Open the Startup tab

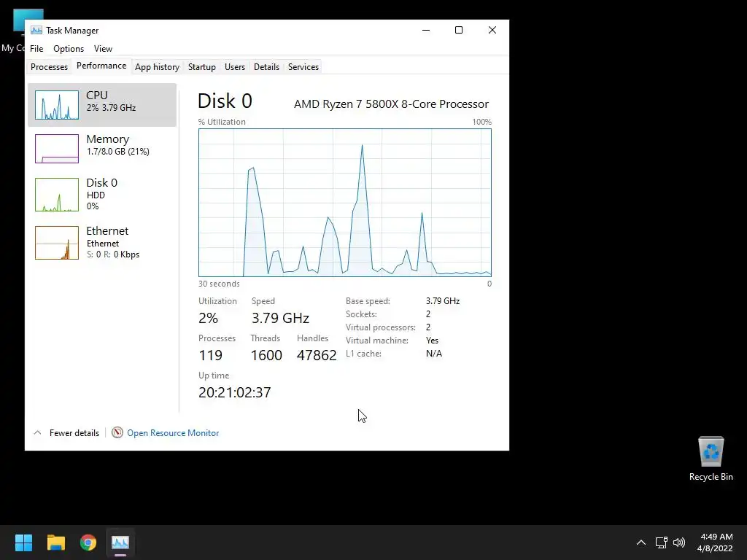click(201, 66)
